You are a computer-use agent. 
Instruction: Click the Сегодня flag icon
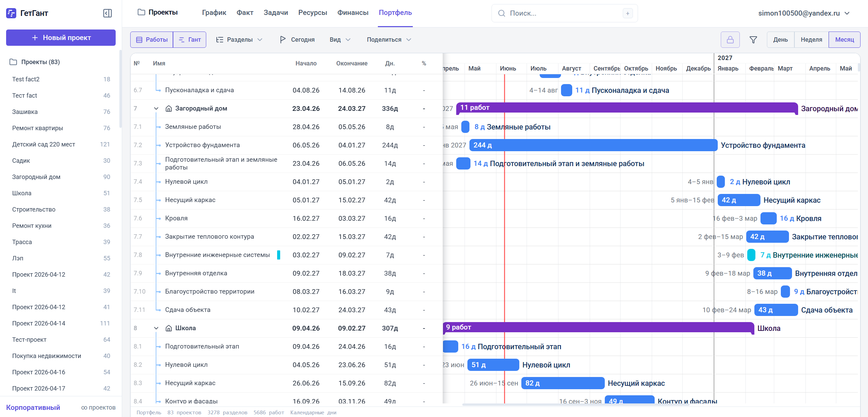283,40
